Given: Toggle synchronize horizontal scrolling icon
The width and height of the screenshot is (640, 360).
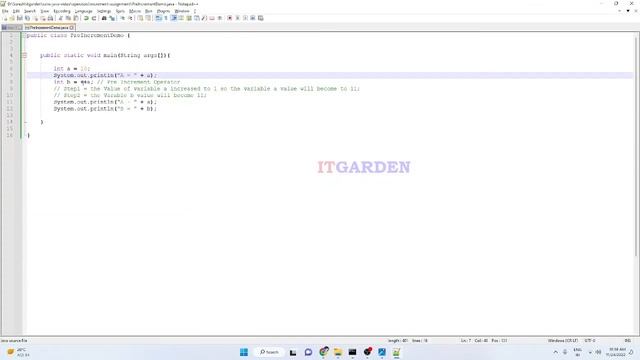Looking at the screenshot, I should pyautogui.click(x=148, y=18).
